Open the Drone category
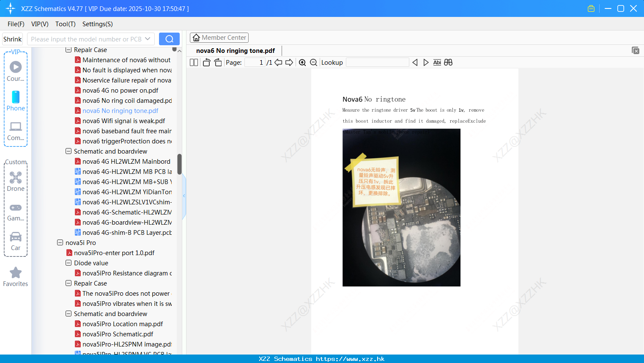 16,181
